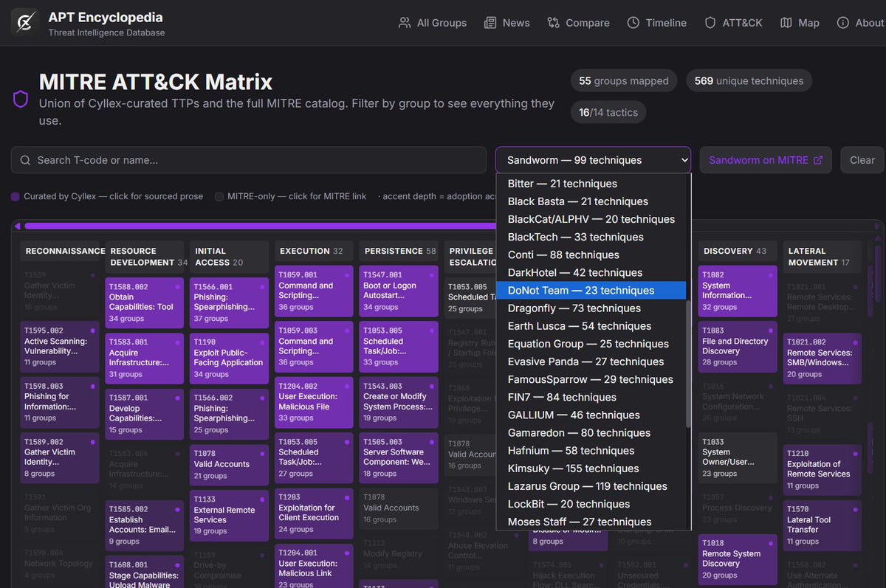Select Bitter — 21 techniques option
The height and width of the screenshot is (588, 886).
pos(591,184)
